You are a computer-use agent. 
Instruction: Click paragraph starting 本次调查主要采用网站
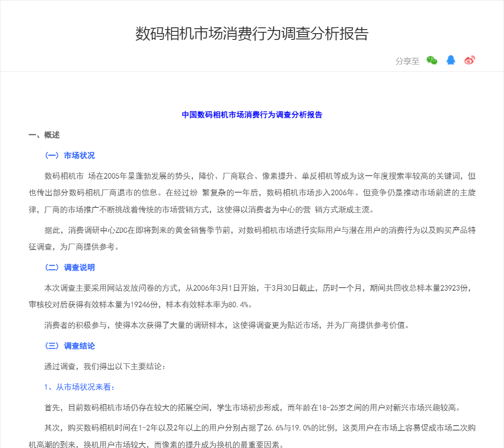(x=252, y=296)
